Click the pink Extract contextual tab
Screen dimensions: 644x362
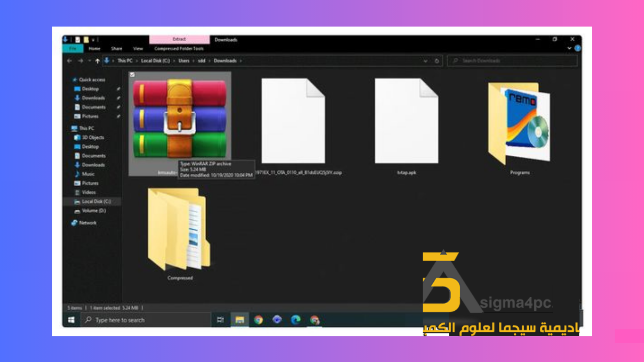179,39
